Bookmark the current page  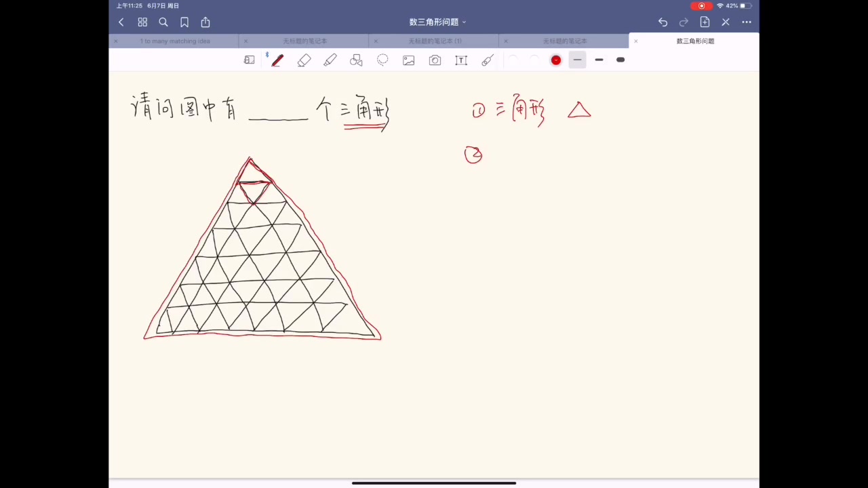[x=184, y=22]
